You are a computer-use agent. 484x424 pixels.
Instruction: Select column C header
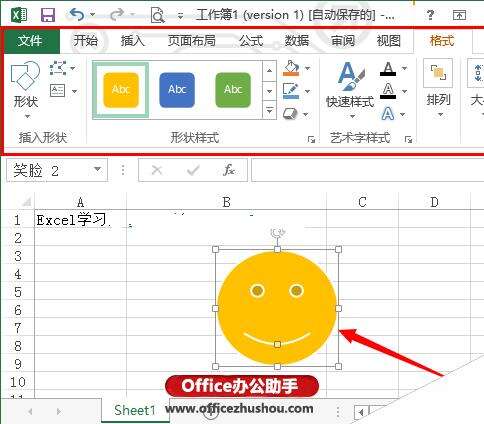tap(362, 202)
